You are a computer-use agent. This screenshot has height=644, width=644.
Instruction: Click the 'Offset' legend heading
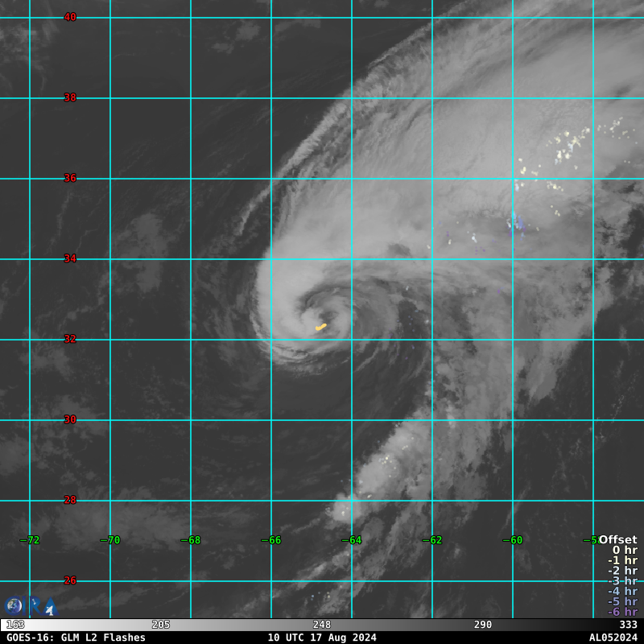(617, 539)
